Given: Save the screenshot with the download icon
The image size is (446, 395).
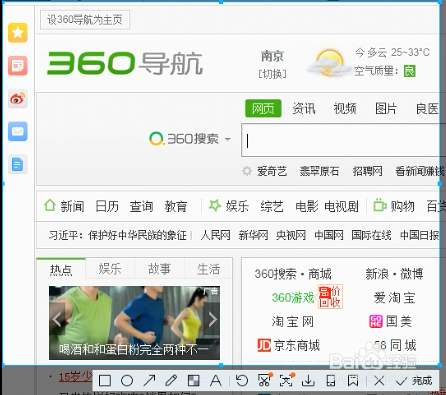Looking at the screenshot, I should pyautogui.click(x=308, y=381).
